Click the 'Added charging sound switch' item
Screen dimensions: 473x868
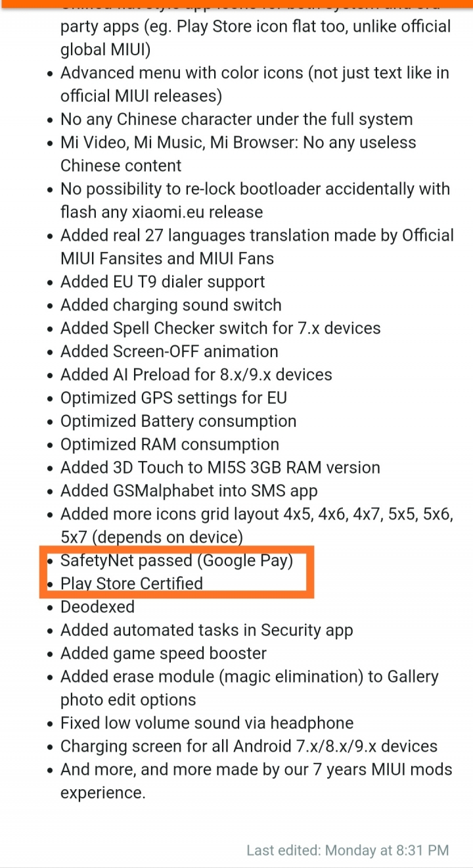171,305
